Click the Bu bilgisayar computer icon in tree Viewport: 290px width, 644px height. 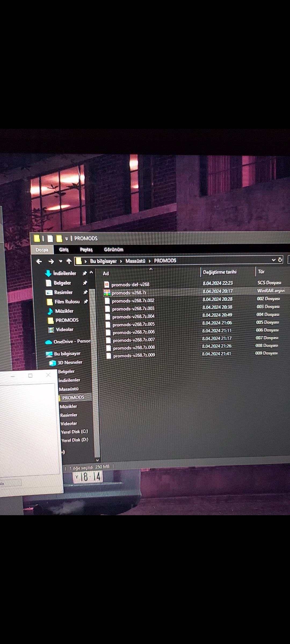[x=49, y=354]
